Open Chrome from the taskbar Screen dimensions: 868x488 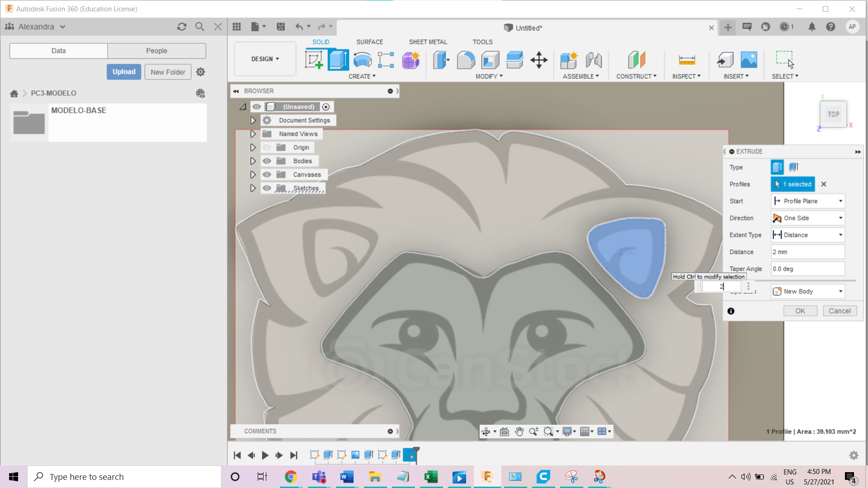tap(291, 477)
